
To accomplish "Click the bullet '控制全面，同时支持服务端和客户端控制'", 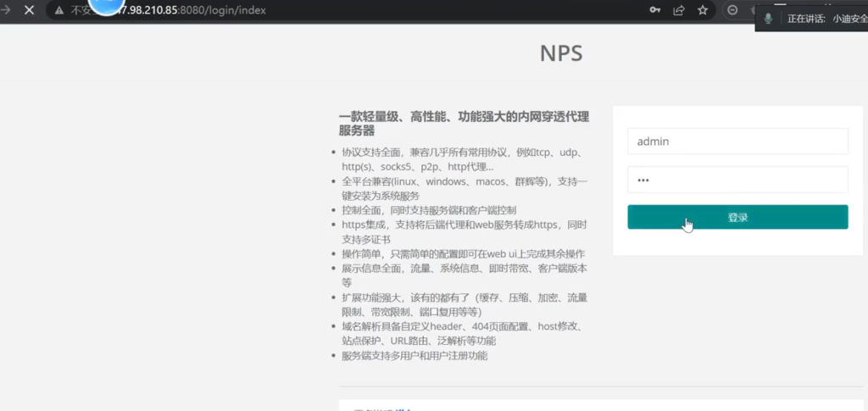I will tap(429, 210).
